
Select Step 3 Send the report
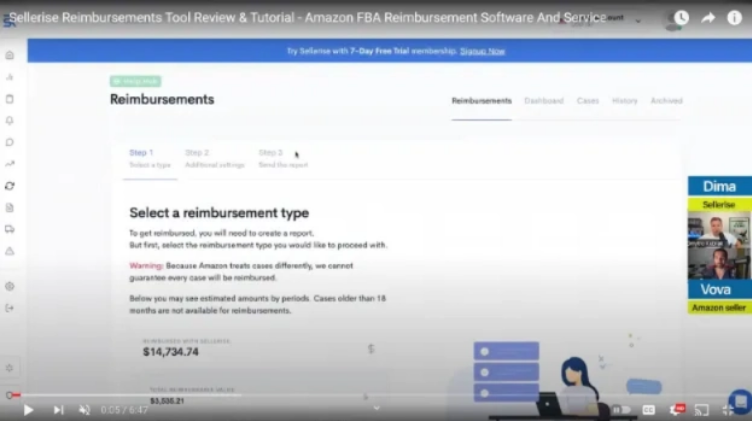point(283,158)
